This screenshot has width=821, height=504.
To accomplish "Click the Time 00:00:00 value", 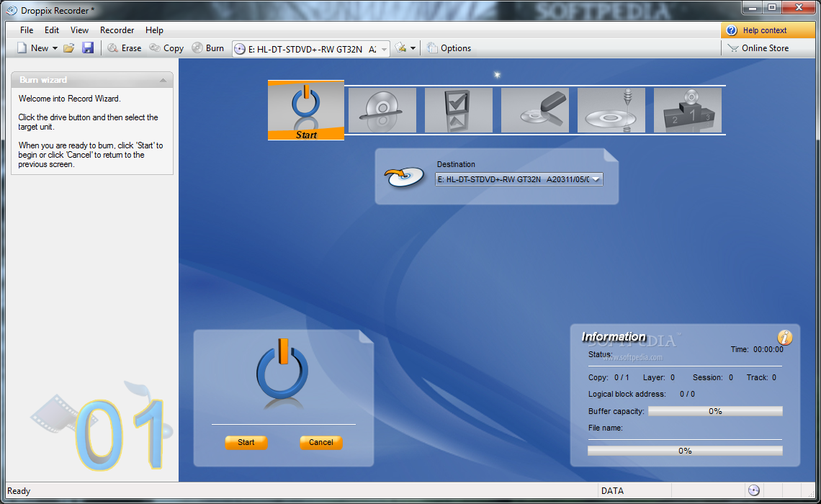I will coord(768,349).
